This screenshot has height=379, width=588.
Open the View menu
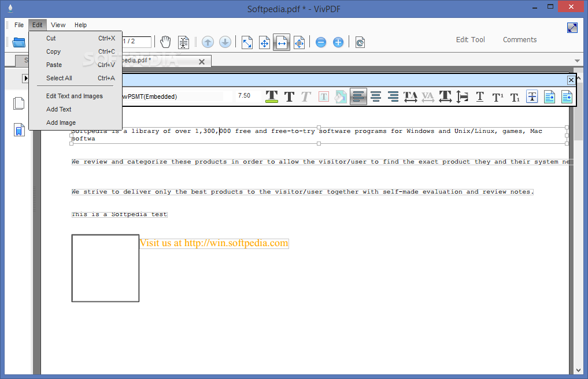click(x=58, y=25)
